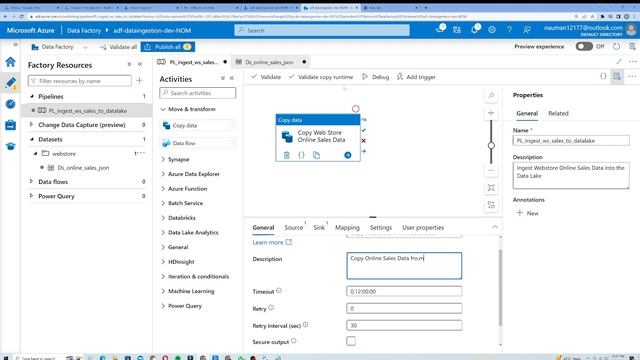The width and height of the screenshot is (640, 360).
Task: Click the add new resource plus icon
Action: tap(140, 80)
